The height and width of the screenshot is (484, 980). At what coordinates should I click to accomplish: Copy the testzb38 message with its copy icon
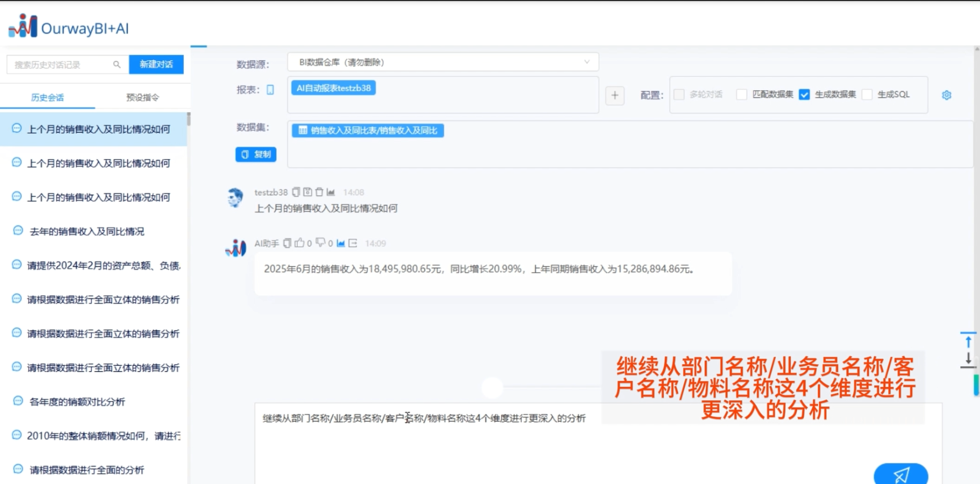[296, 192]
